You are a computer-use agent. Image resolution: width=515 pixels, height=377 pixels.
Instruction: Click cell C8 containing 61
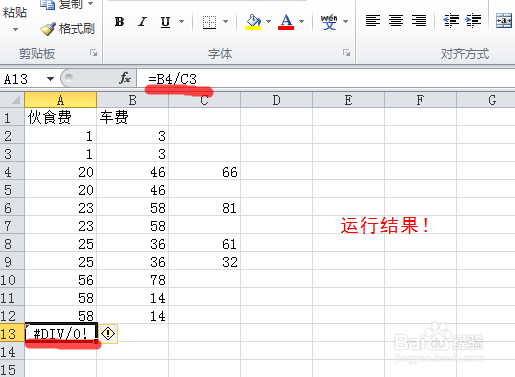(x=205, y=243)
